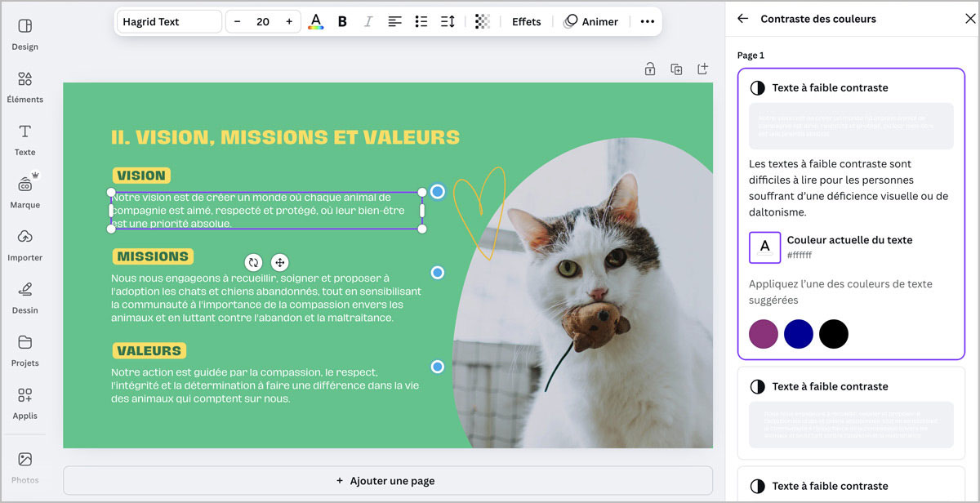Screen dimensions: 980x503
Task: Apply the black suggested text color
Action: (x=834, y=334)
